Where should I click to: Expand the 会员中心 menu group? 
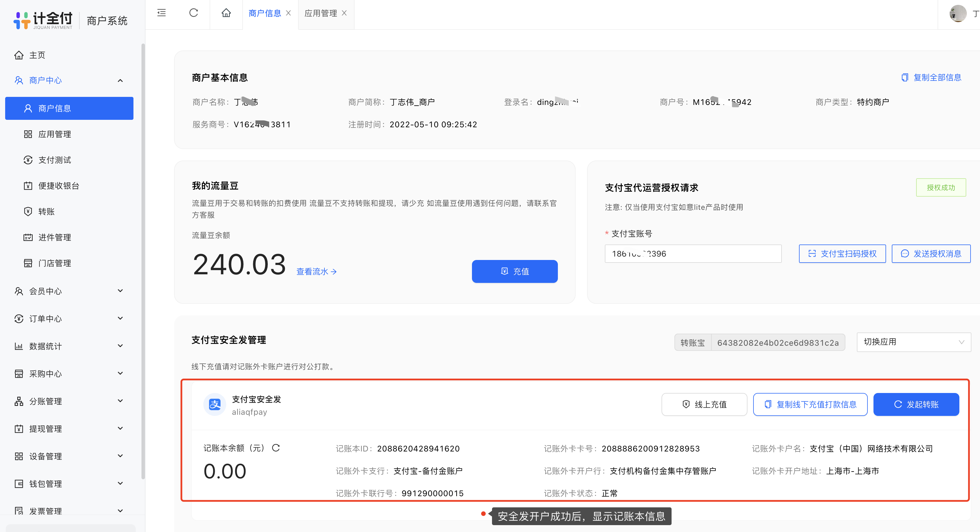69,291
